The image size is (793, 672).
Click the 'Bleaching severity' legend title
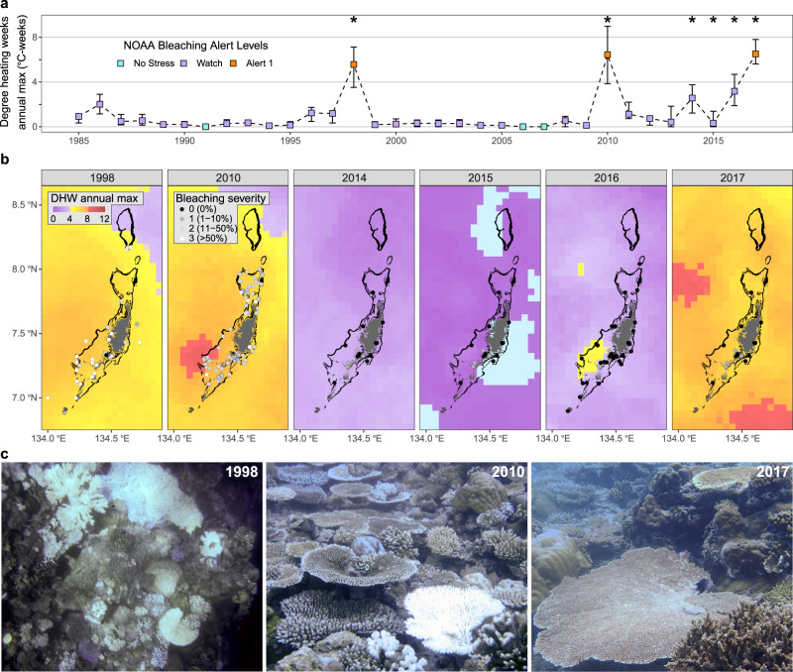tap(220, 198)
